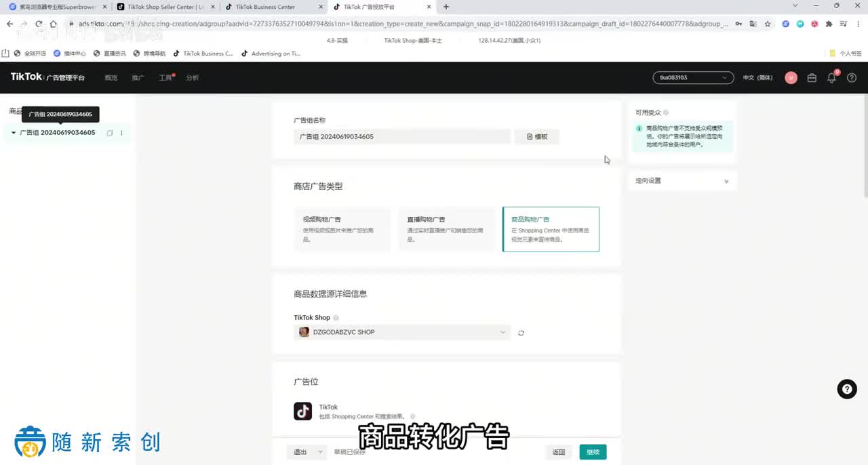Click the 模板 button
Screen dimensions: 868x465
coord(537,136)
